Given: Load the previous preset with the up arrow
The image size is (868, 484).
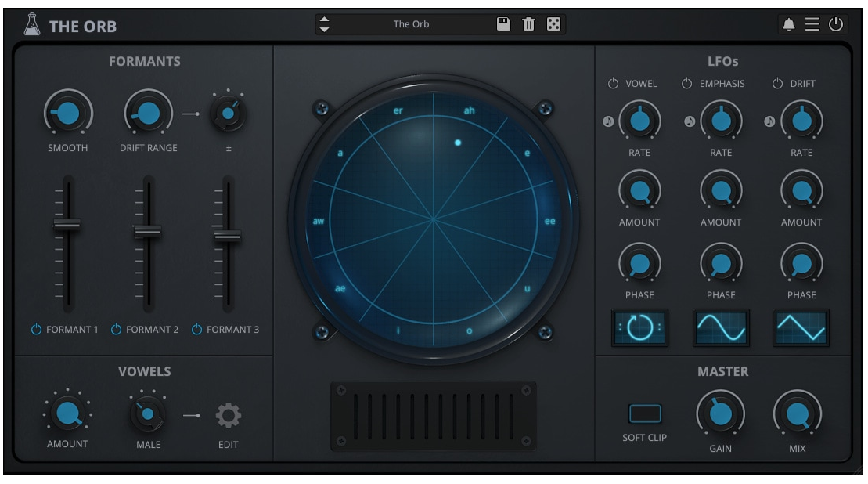Looking at the screenshot, I should (x=325, y=20).
